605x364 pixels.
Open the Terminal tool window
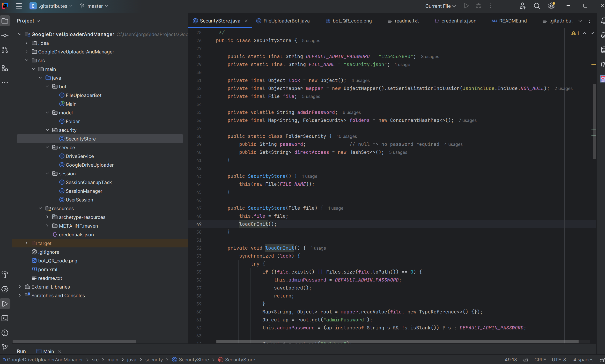click(x=5, y=318)
